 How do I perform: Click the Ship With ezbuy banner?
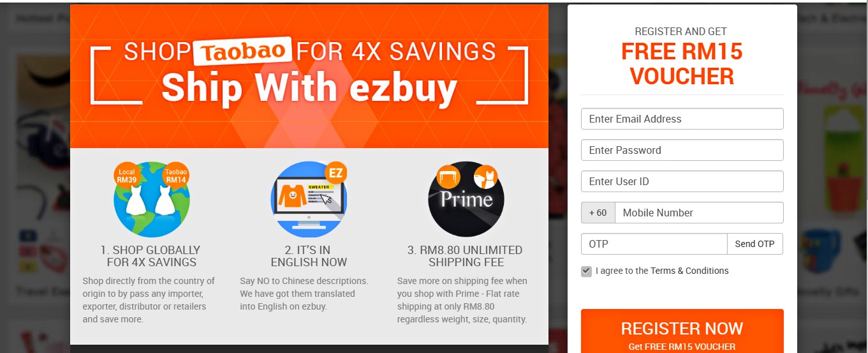(309, 77)
